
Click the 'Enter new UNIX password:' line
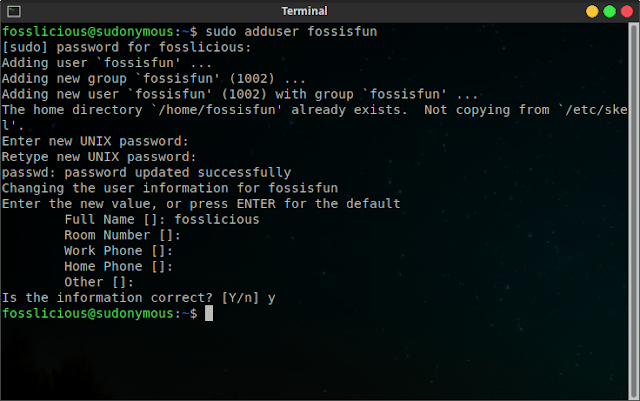(x=95, y=141)
